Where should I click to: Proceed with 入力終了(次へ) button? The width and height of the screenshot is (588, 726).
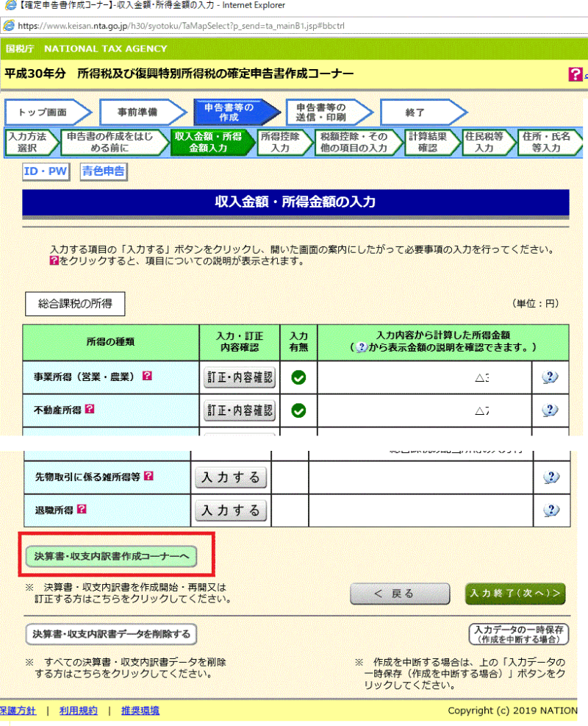pyautogui.click(x=515, y=594)
